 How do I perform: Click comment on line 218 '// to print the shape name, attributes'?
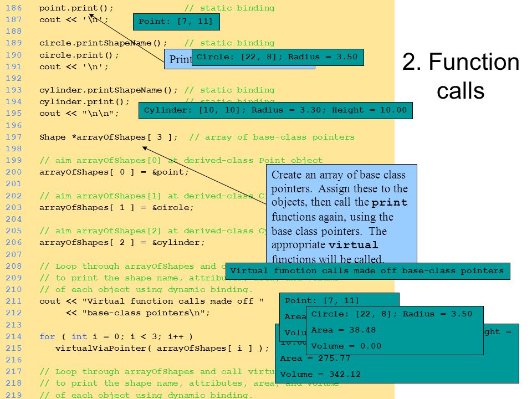[189, 383]
